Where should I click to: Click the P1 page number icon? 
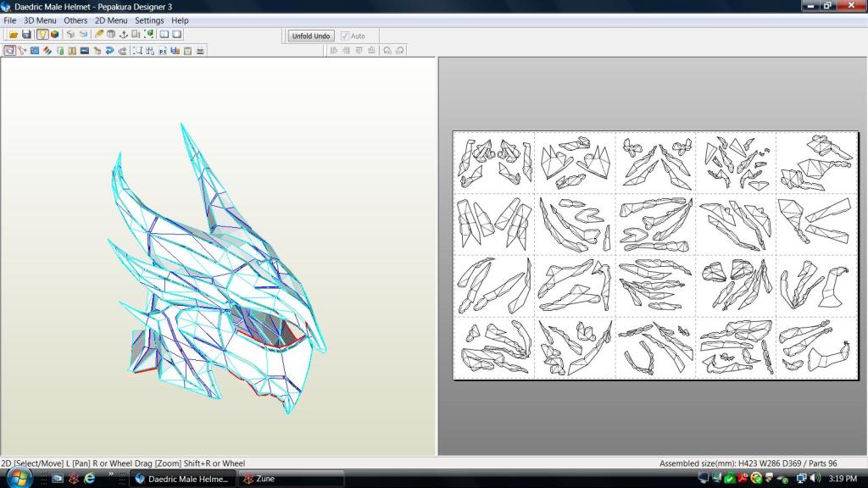(162, 50)
